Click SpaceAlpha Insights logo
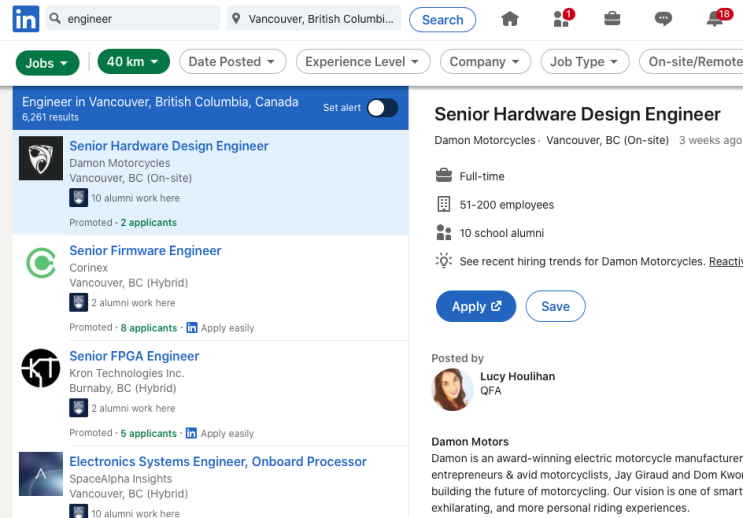Viewport: 743px width, 518px height. point(41,473)
